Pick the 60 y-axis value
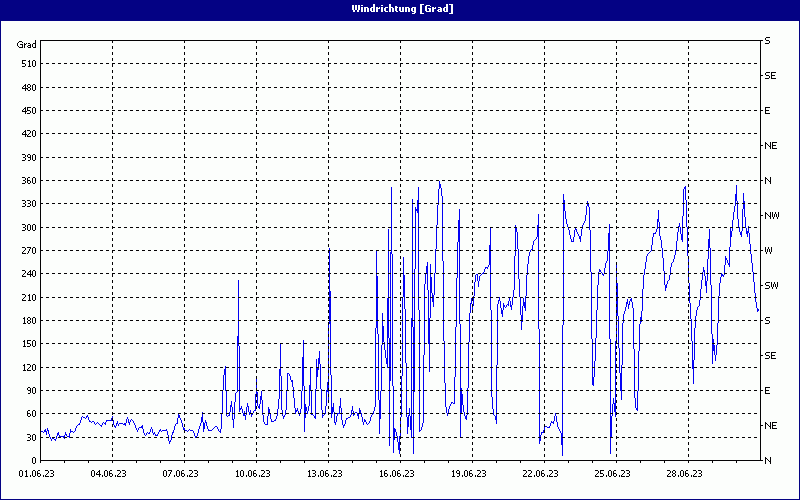800x500 pixels. pos(32,414)
